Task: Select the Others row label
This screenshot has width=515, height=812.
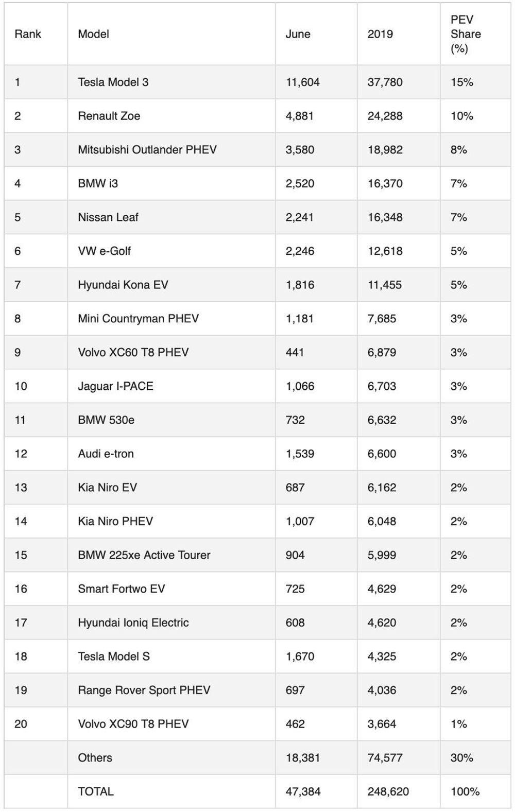Action: pos(95,757)
